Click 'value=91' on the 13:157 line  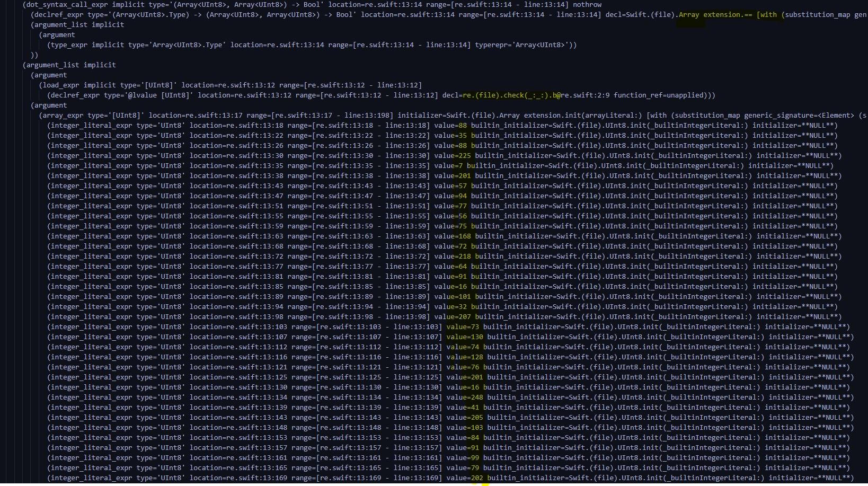pos(463,447)
